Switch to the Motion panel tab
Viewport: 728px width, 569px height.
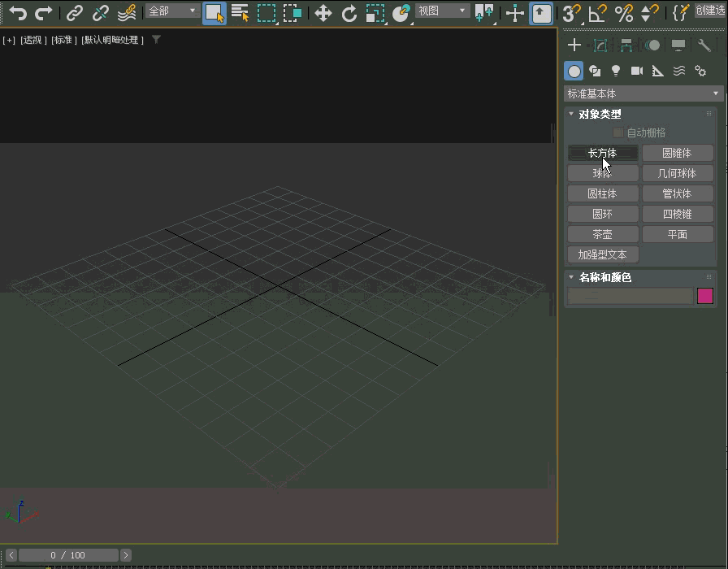(652, 45)
